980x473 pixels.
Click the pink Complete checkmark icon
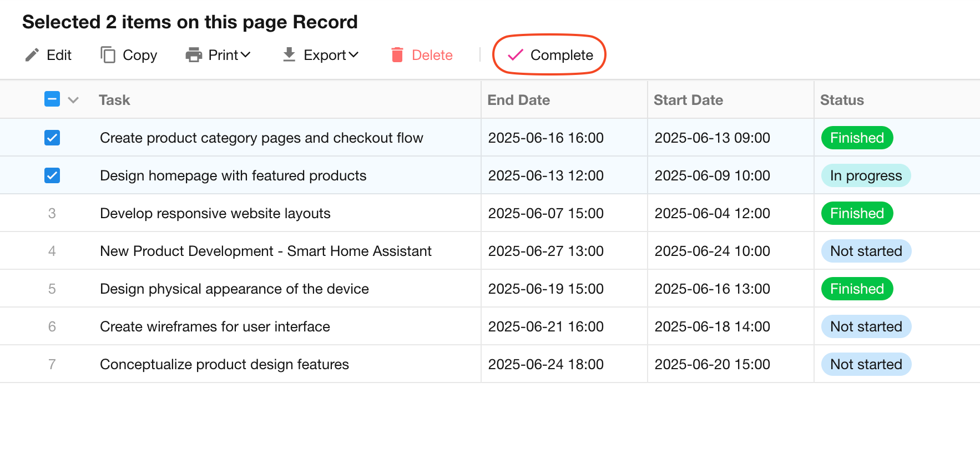click(x=516, y=55)
